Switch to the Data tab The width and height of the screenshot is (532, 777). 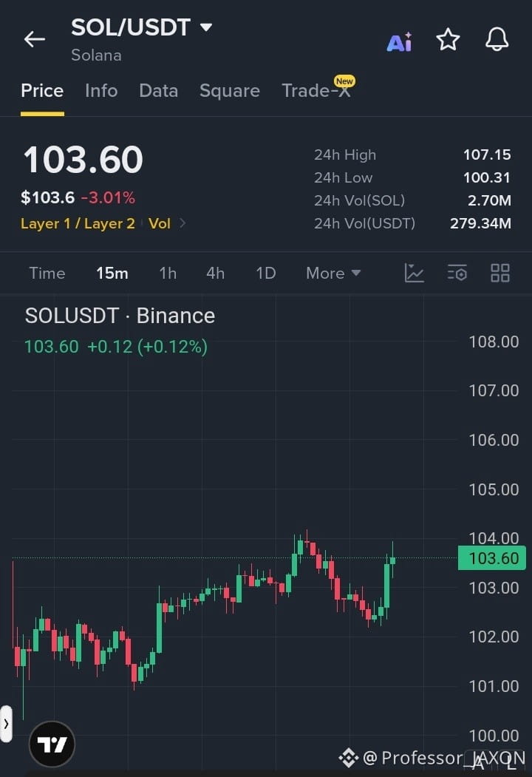(159, 91)
